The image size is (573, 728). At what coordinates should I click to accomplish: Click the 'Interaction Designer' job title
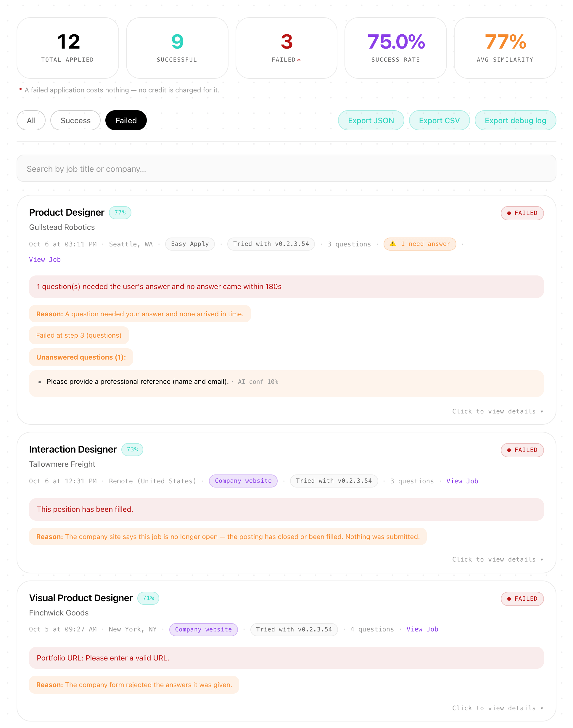coord(73,449)
